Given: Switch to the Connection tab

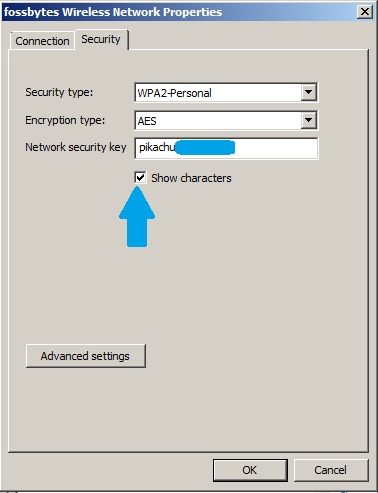Looking at the screenshot, I should point(42,41).
